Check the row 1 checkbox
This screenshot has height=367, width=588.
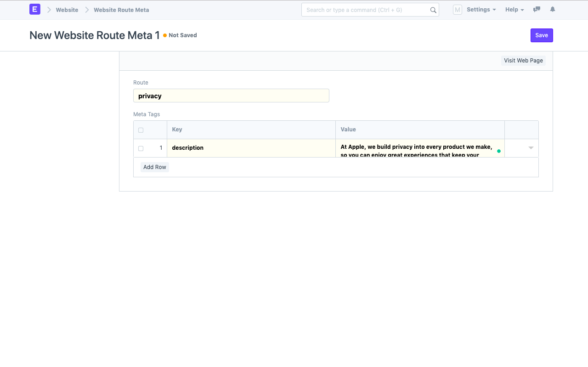141,148
